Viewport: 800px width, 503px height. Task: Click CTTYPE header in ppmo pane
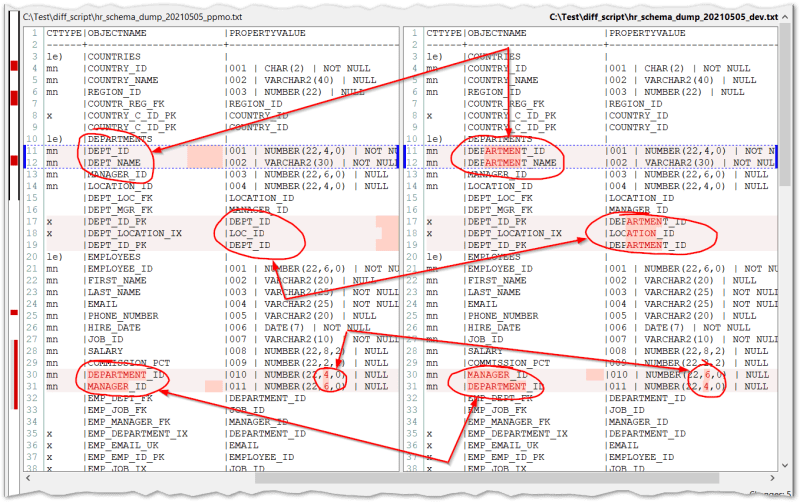pyautogui.click(x=64, y=33)
